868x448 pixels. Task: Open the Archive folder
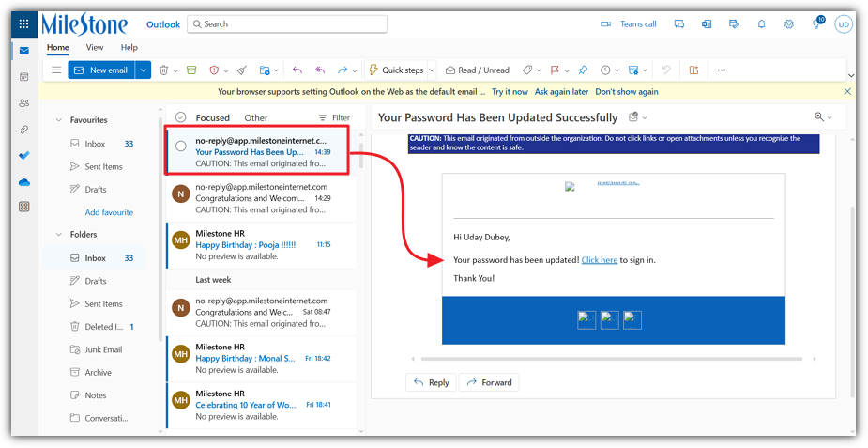point(90,373)
